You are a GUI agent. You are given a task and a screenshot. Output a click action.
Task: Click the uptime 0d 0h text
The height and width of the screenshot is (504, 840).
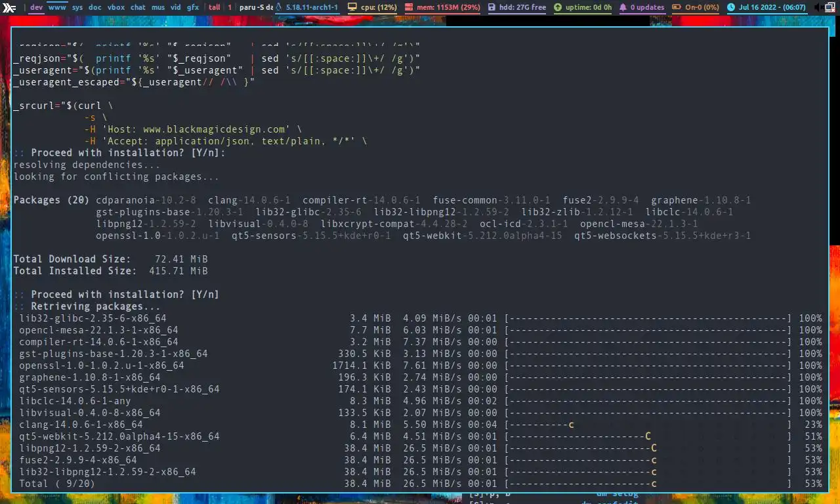point(589,7)
